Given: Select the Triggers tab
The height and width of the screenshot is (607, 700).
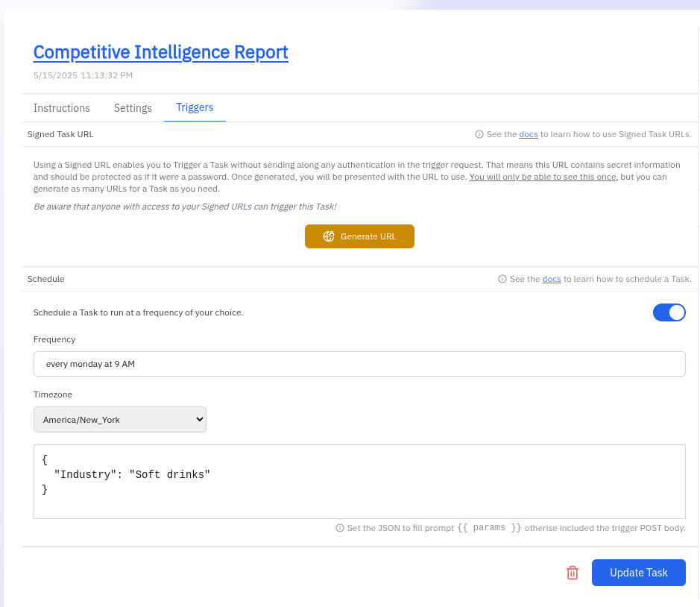Looking at the screenshot, I should click(195, 107).
